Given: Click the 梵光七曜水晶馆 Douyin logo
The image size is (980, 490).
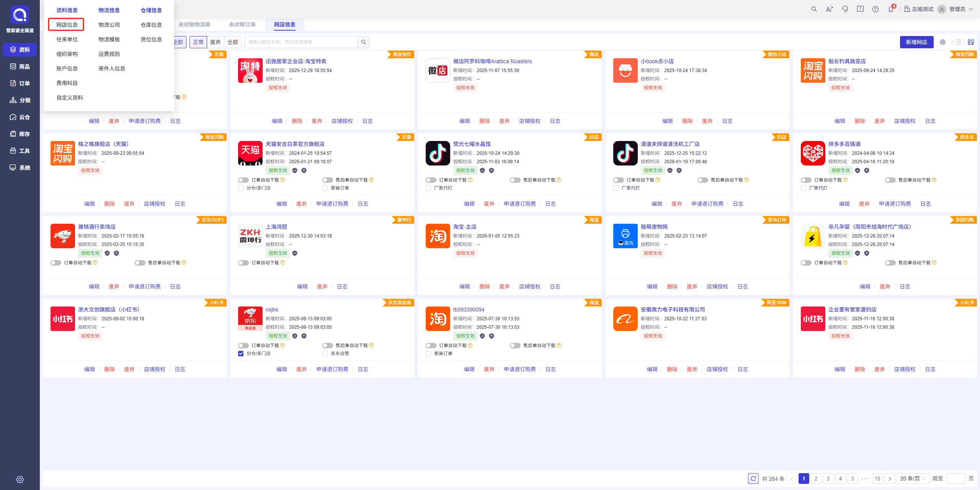Looking at the screenshot, I should (x=438, y=153).
